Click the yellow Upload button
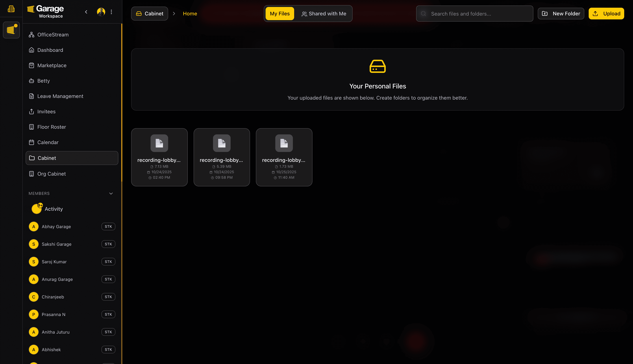Image resolution: width=633 pixels, height=364 pixels. click(x=606, y=14)
